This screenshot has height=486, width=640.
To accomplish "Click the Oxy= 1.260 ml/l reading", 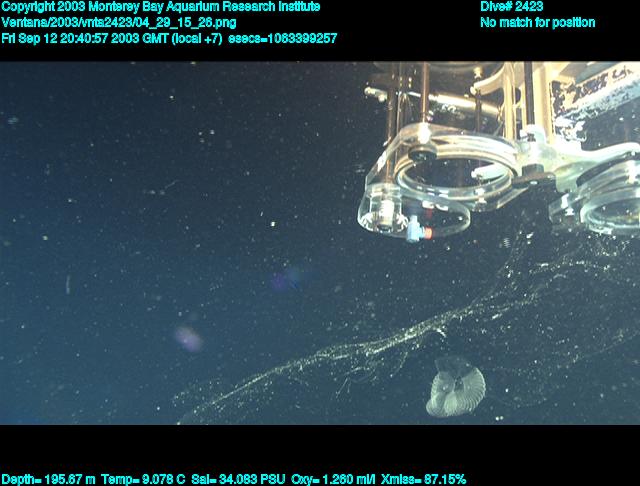I will 333,479.
